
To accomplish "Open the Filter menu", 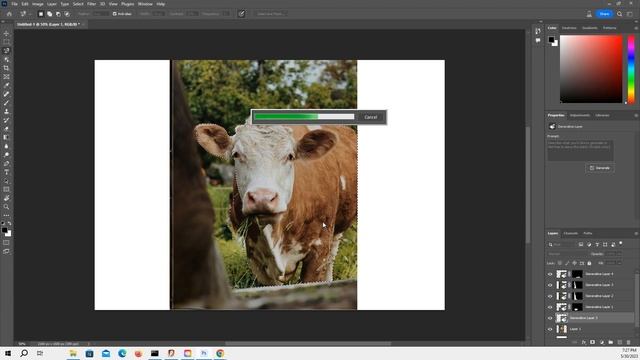I will pos(91,4).
